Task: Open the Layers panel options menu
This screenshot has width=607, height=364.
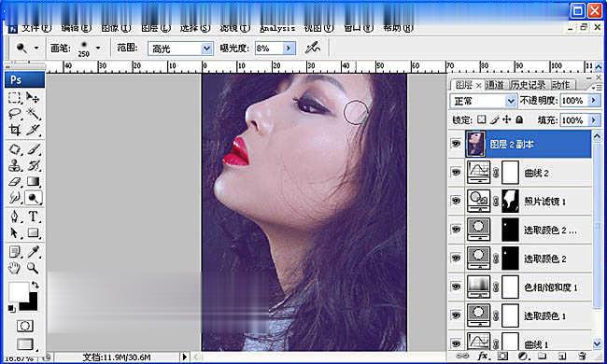Action: (x=596, y=88)
